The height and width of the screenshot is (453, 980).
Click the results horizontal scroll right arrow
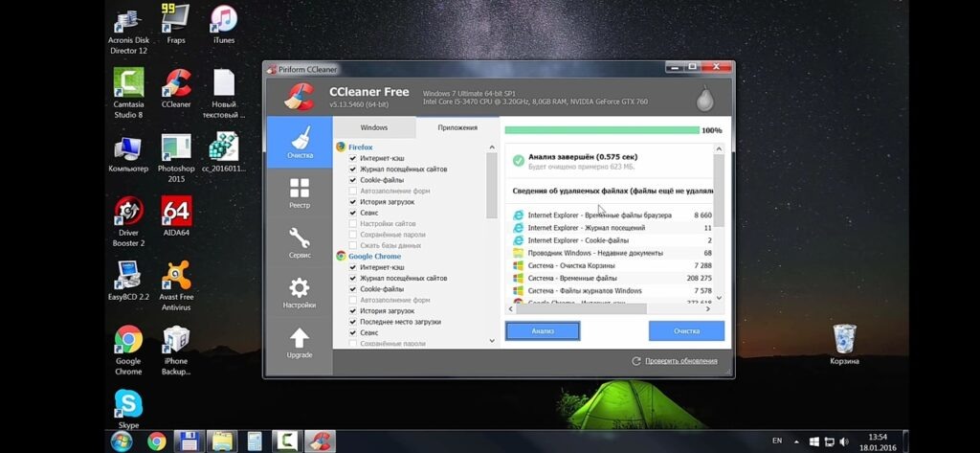(x=708, y=309)
